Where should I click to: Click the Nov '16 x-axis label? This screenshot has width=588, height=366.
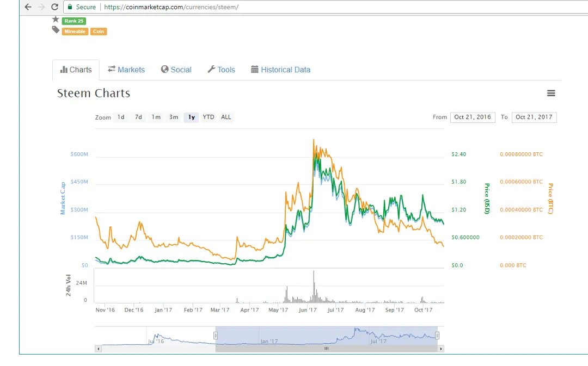[105, 310]
